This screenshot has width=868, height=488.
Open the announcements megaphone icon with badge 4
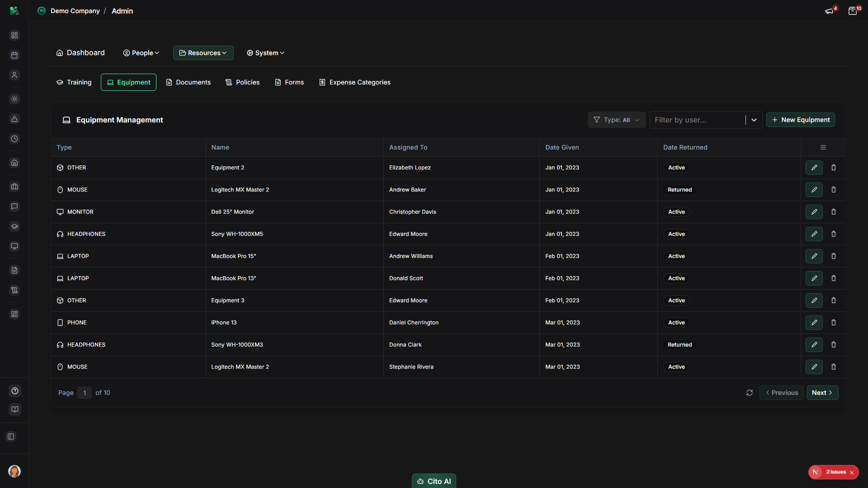coord(830,10)
